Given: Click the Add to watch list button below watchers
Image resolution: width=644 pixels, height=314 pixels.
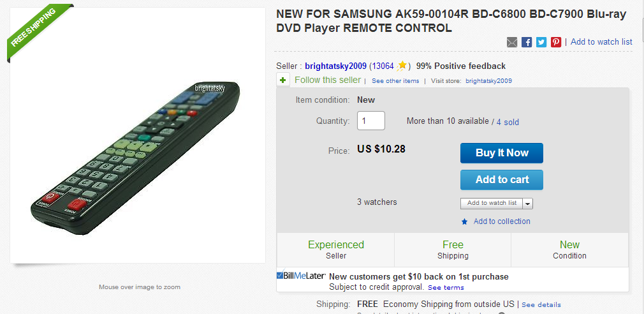Looking at the screenshot, I should coord(492,204).
